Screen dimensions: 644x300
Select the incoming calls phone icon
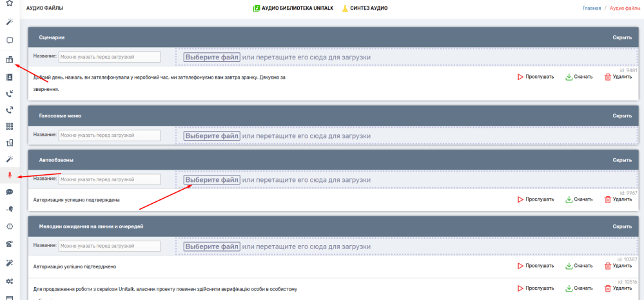[10, 94]
